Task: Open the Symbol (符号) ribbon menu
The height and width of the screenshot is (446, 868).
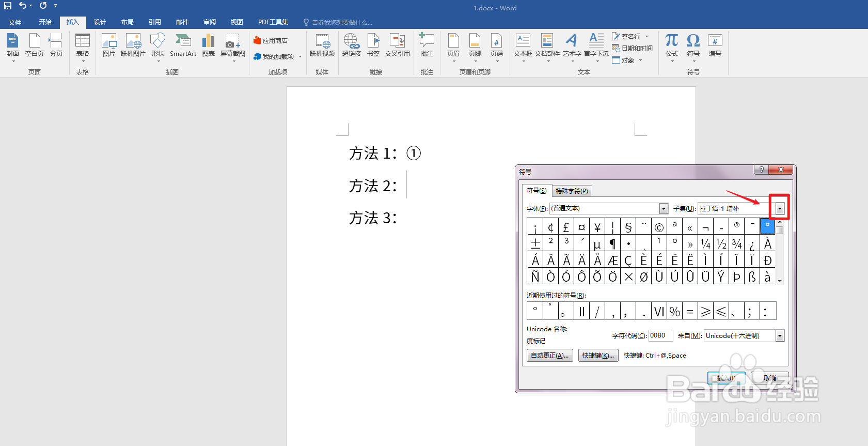Action: 693,47
